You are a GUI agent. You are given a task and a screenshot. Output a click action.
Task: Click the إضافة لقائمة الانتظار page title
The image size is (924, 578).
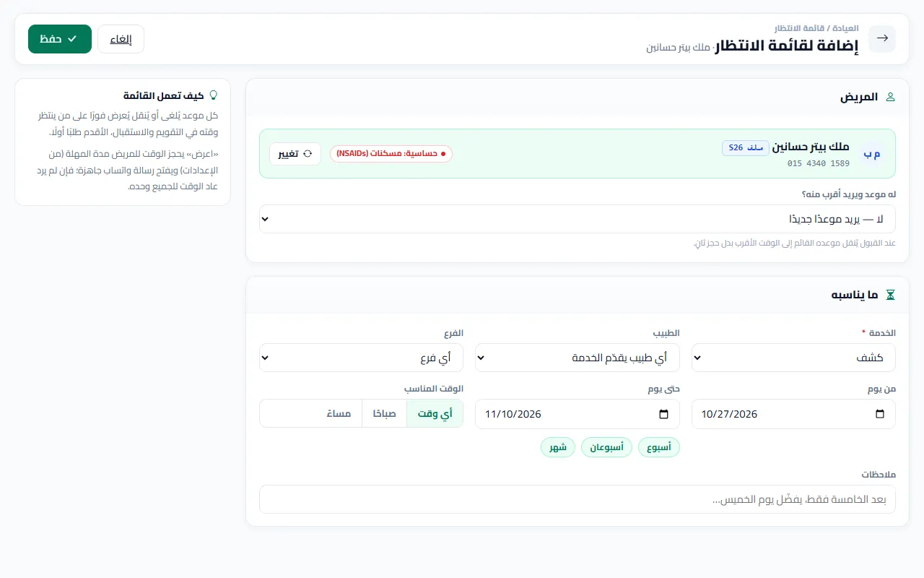pos(788,46)
